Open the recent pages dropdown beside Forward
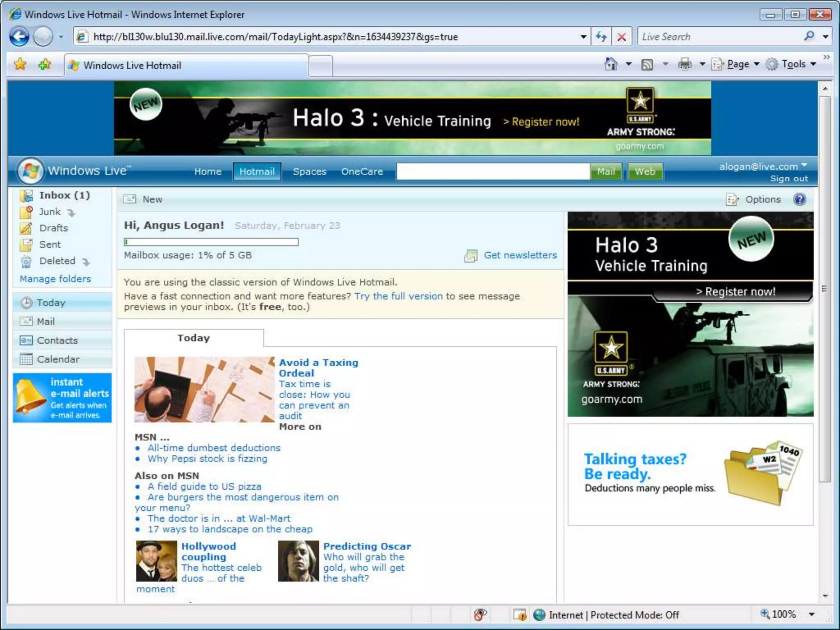Viewport: 840px width, 630px height. [x=61, y=37]
